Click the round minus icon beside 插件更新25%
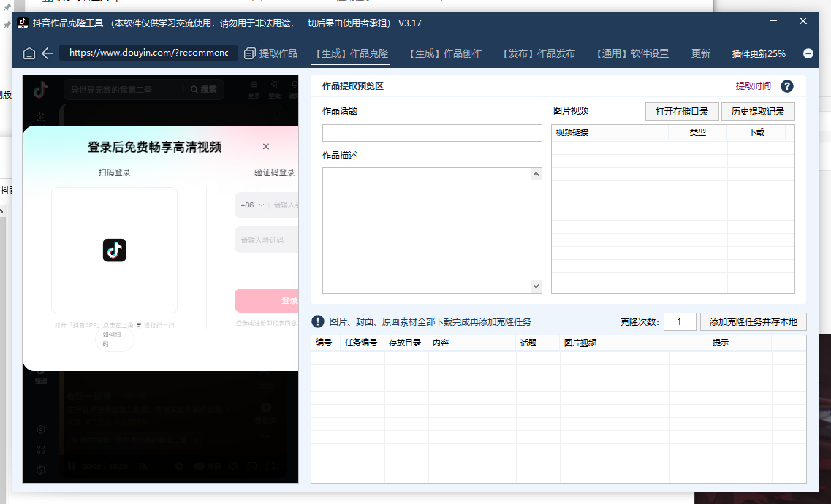 pos(808,53)
